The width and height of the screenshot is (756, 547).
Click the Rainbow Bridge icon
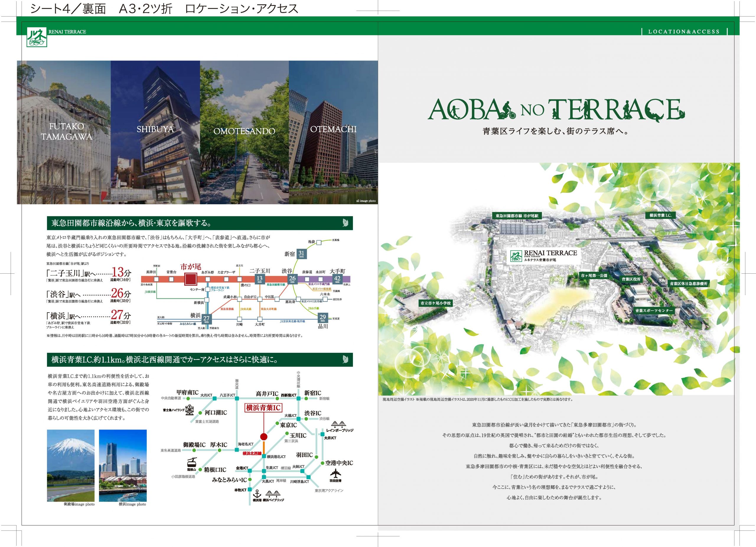(x=338, y=424)
